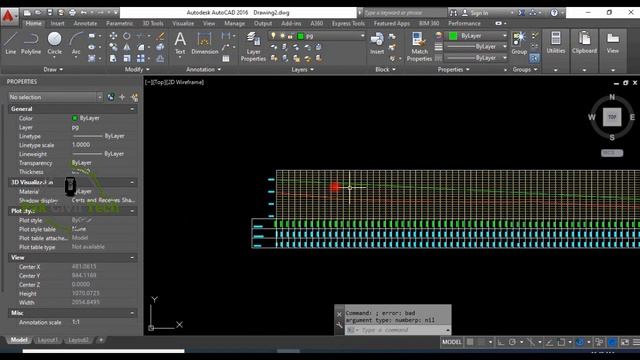The height and width of the screenshot is (360, 640).
Task: Click the Table tool in Annotation panel
Action: tap(226, 59)
